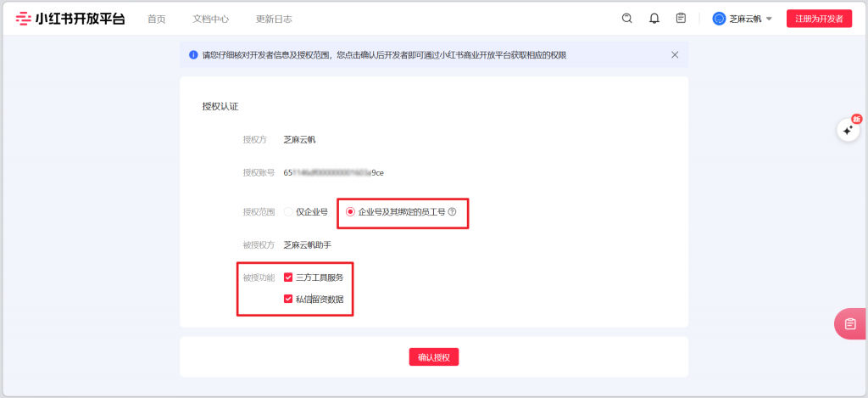The image size is (868, 398).
Task: Open the floating sparkle assistant button
Action: (x=848, y=131)
